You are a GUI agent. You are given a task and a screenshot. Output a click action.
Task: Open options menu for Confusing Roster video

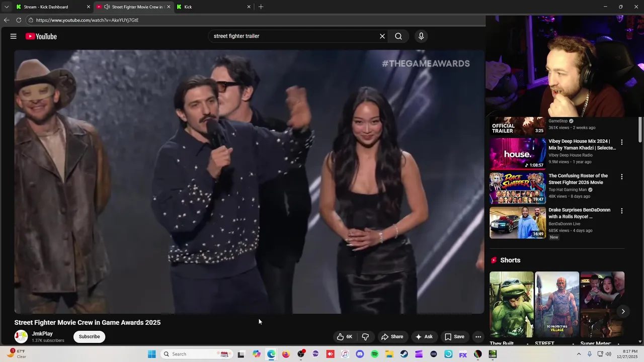pos(622,177)
